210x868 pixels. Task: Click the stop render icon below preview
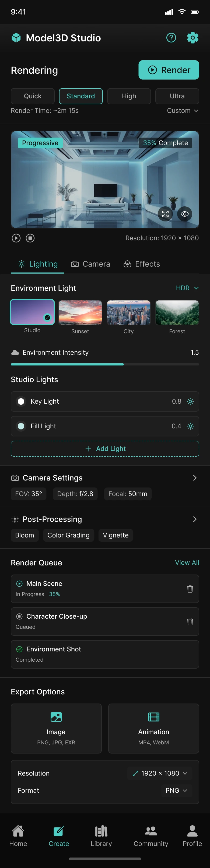tap(30, 238)
